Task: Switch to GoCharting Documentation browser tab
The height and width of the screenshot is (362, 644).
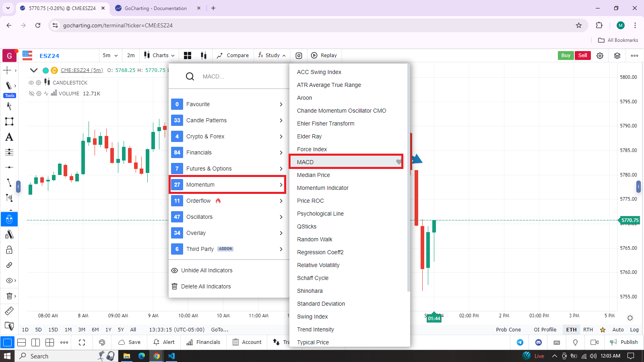Action: pos(156,8)
